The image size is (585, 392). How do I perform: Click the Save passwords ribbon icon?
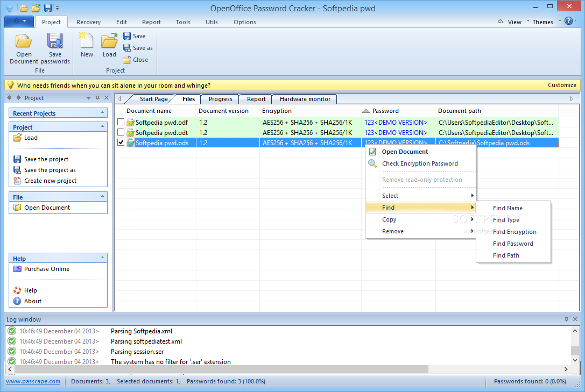click(55, 49)
